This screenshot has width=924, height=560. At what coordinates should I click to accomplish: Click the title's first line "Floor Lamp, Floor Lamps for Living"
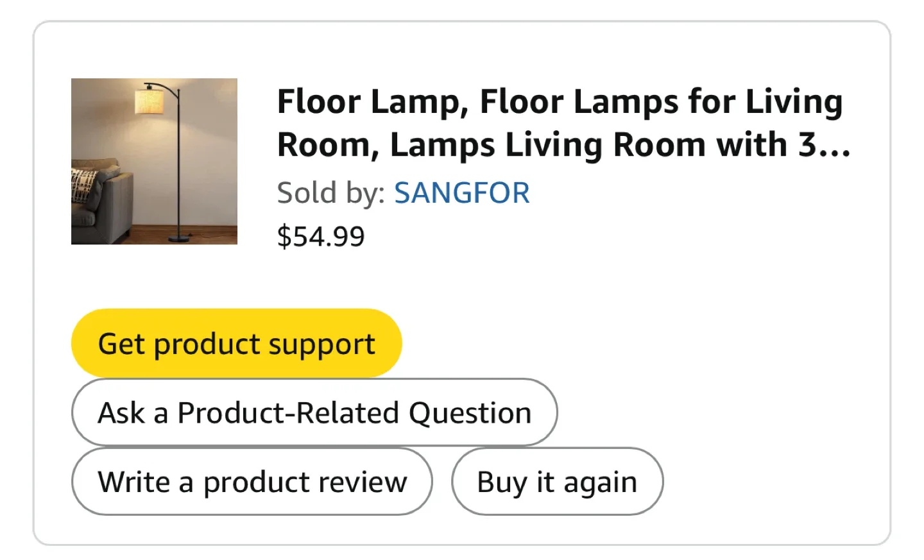pyautogui.click(x=560, y=102)
